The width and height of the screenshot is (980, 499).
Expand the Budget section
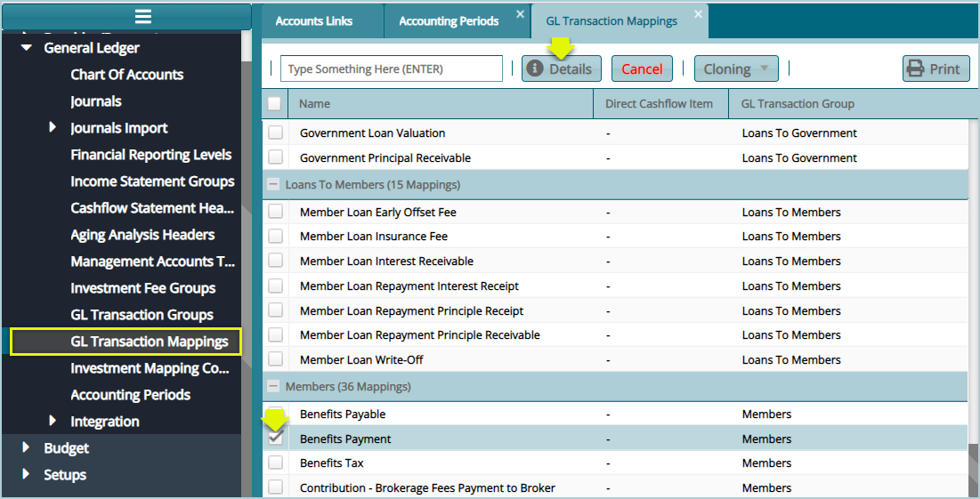coord(26,447)
